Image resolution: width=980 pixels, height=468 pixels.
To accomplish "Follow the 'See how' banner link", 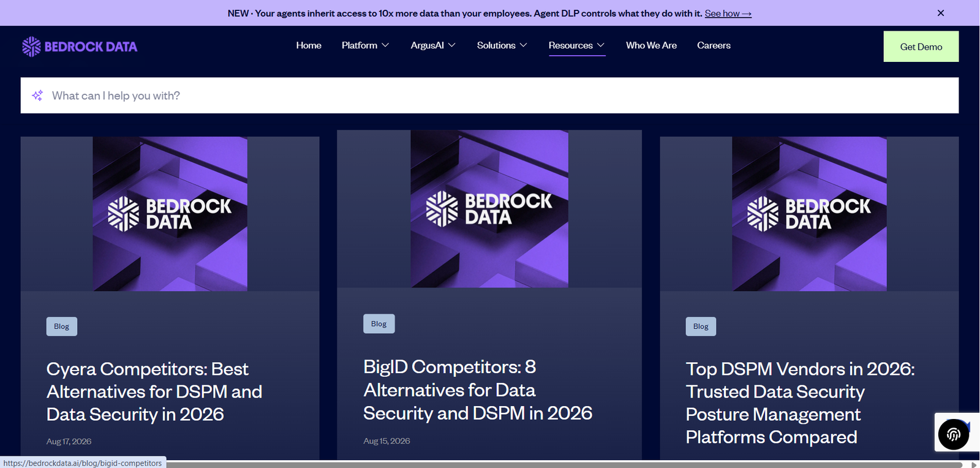I will click(728, 13).
